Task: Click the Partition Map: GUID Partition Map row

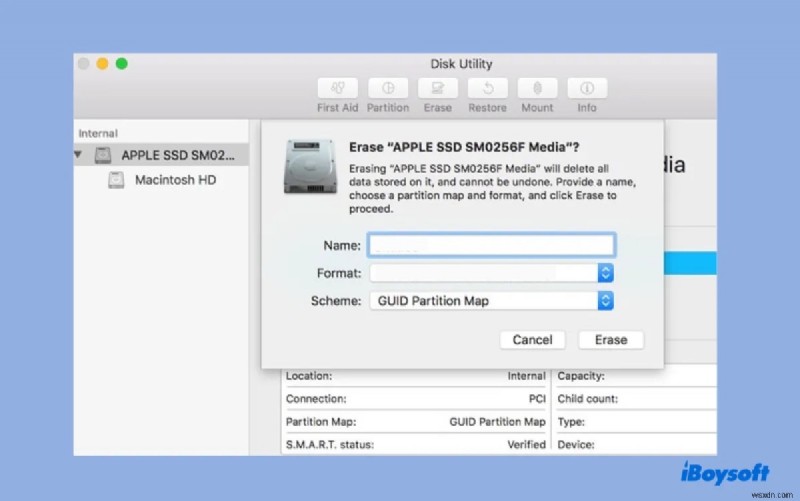Action: click(x=415, y=422)
